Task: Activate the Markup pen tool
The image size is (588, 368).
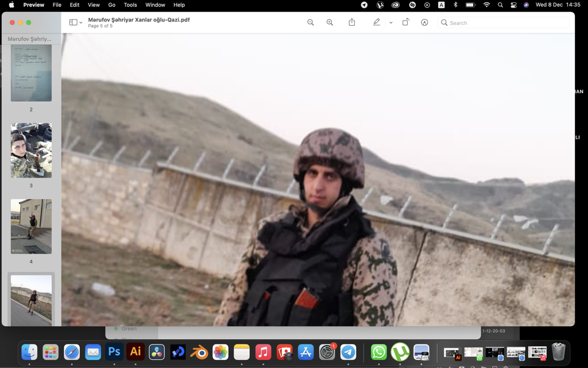Action: [x=377, y=22]
